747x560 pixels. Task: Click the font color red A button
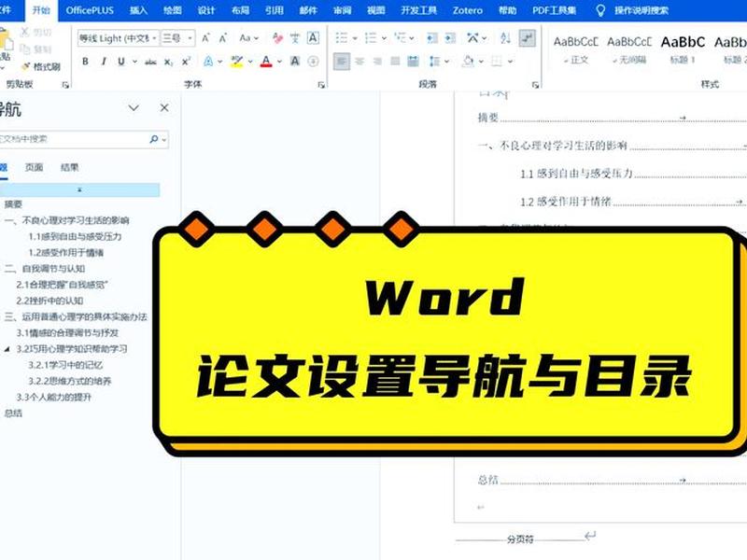pos(266,62)
